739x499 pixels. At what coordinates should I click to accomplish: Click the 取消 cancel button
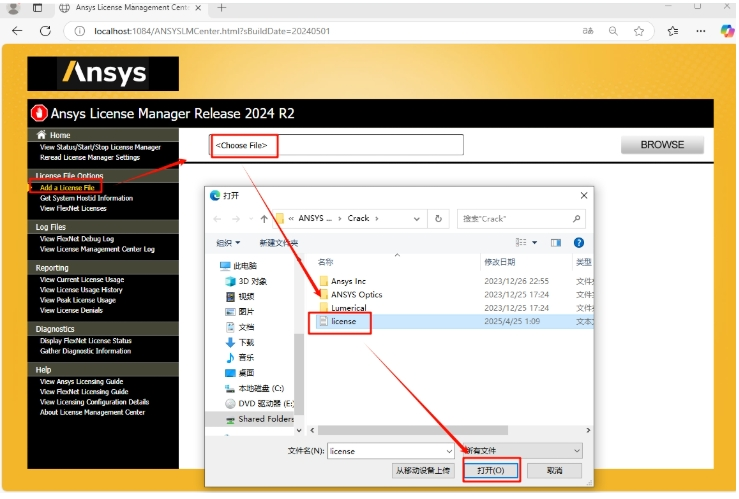click(x=554, y=470)
